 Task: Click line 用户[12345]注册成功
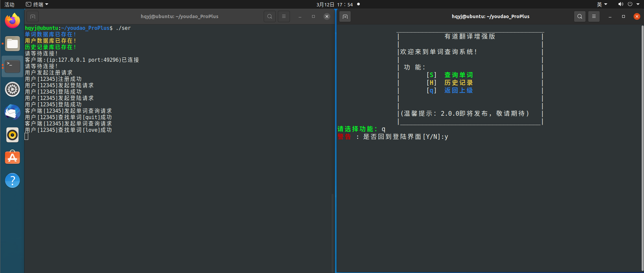coord(53,79)
